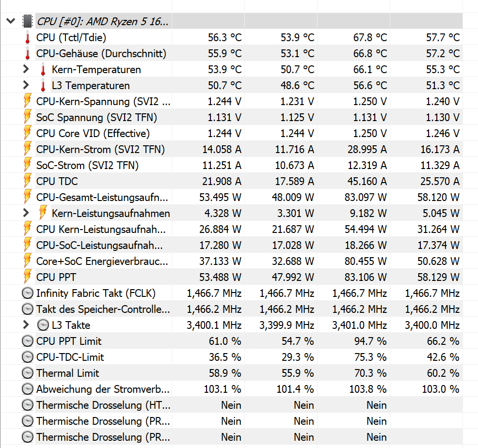Click the clock icon beside CPU-TDC-Limit
This screenshot has width=478, height=448.
28,357
